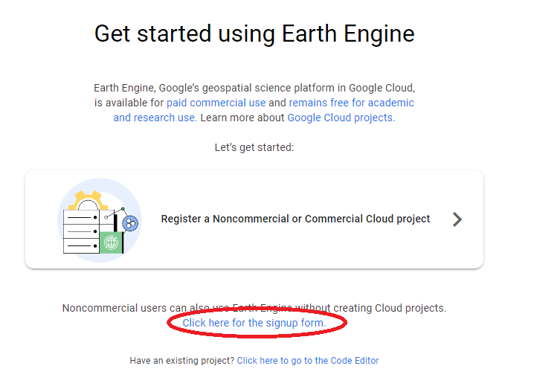Follow the 'remains free for academic' link
The height and width of the screenshot is (392, 534).
coord(352,103)
